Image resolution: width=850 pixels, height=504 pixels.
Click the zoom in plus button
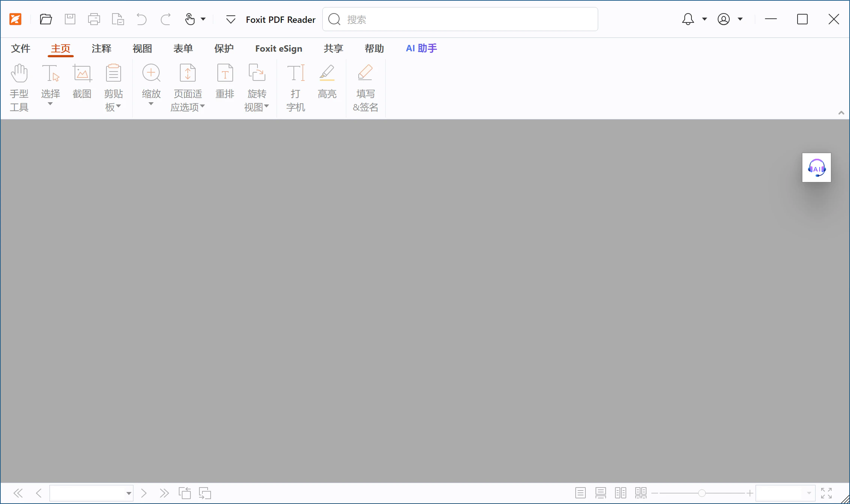pyautogui.click(x=750, y=493)
